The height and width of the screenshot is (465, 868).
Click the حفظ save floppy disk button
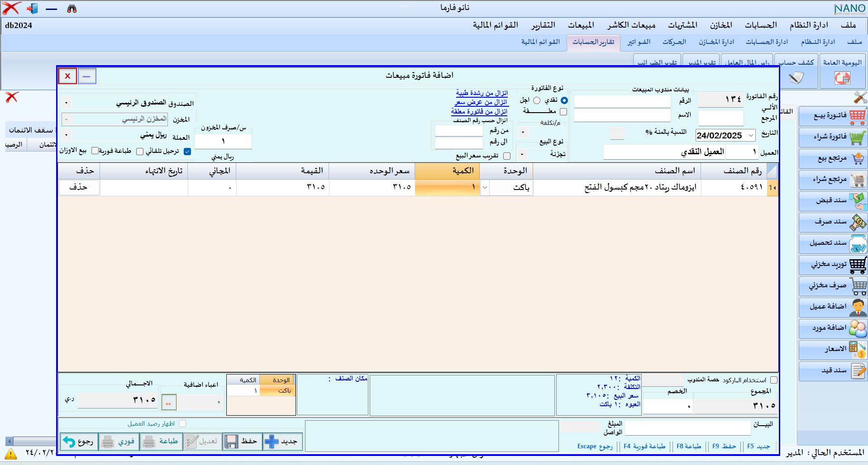click(x=242, y=441)
